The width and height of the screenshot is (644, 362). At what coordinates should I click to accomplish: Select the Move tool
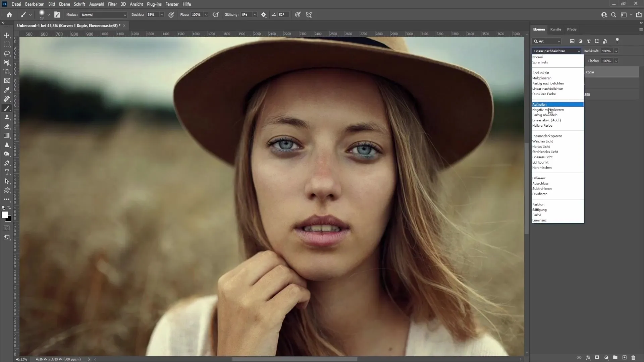[7, 35]
